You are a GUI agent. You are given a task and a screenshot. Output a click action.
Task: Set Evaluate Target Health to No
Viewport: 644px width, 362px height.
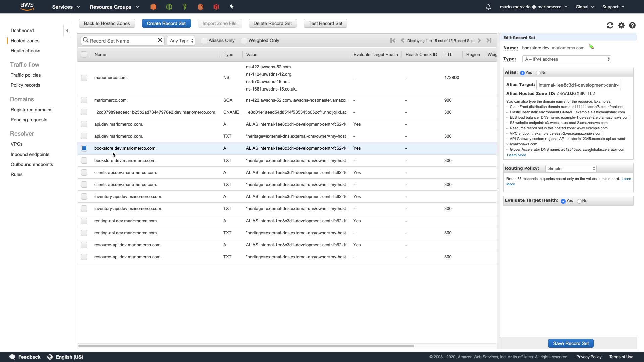pyautogui.click(x=579, y=201)
